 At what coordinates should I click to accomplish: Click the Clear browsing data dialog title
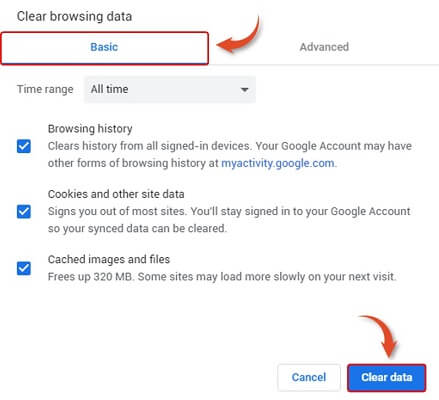click(74, 16)
